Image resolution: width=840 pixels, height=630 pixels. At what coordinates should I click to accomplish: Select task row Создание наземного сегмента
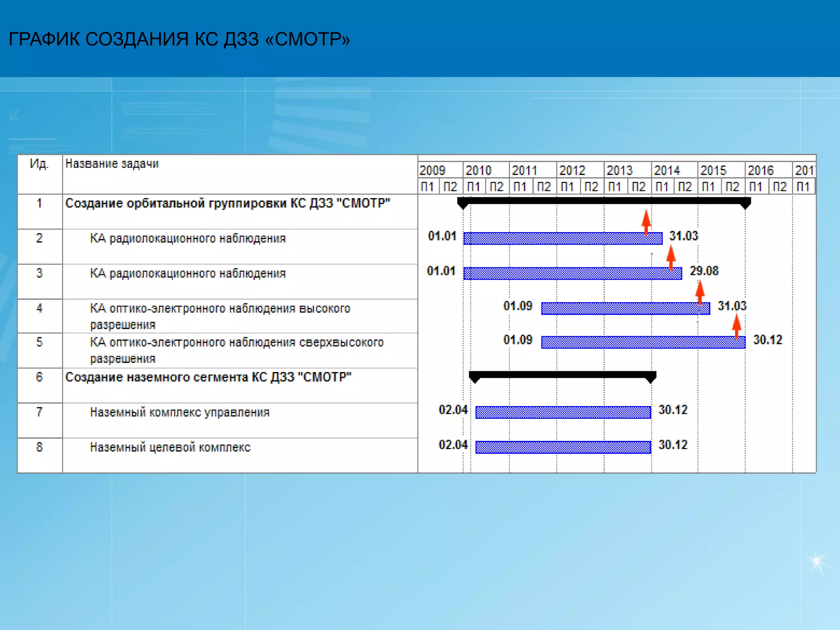208,377
